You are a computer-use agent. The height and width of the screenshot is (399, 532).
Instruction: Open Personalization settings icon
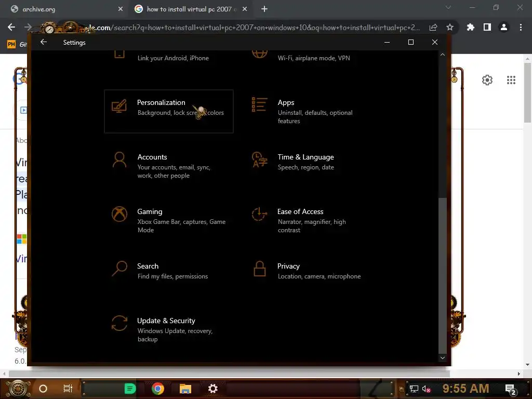click(119, 106)
